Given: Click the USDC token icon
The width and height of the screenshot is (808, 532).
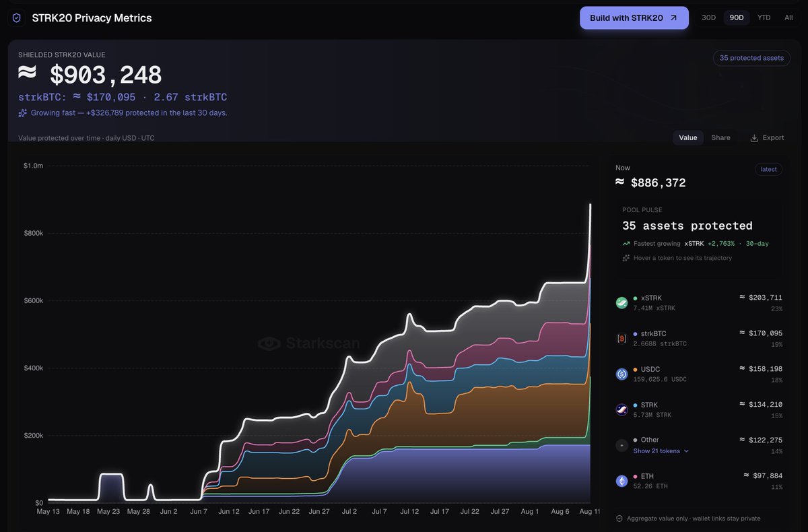Looking at the screenshot, I should 622,374.
